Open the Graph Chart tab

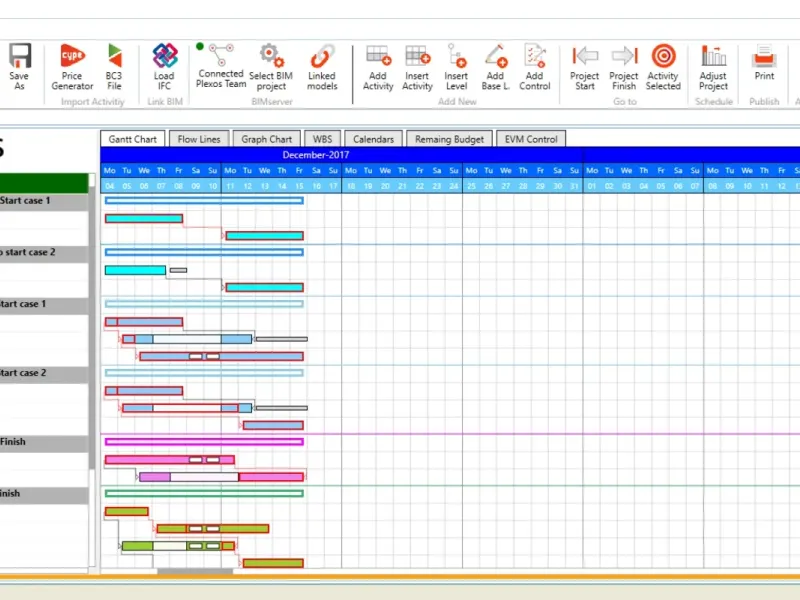(266, 139)
